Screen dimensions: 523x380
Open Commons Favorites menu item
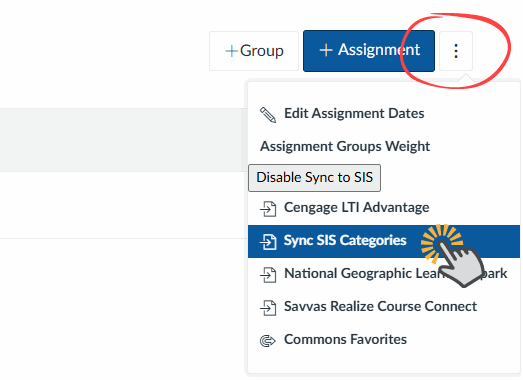pyautogui.click(x=384, y=340)
